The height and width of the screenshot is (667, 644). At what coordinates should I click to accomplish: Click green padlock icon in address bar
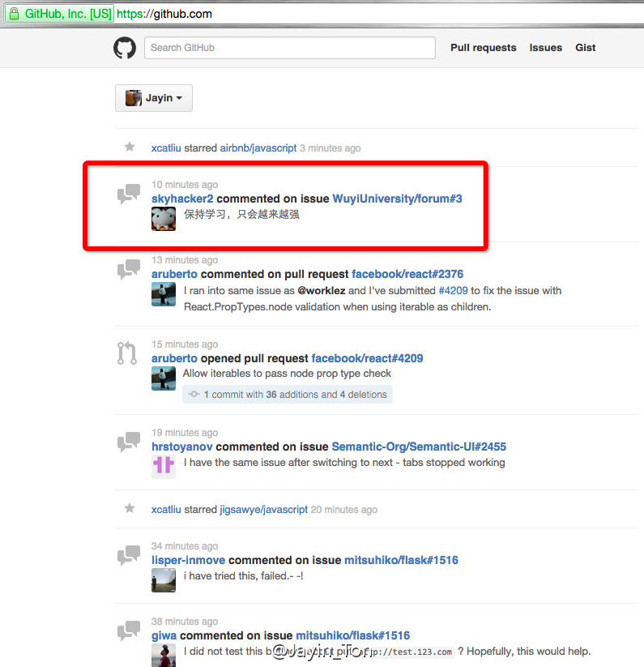coord(14,14)
